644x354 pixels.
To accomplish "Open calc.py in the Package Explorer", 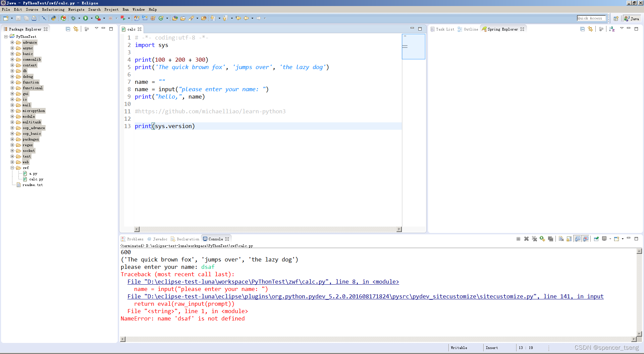I will [36, 179].
